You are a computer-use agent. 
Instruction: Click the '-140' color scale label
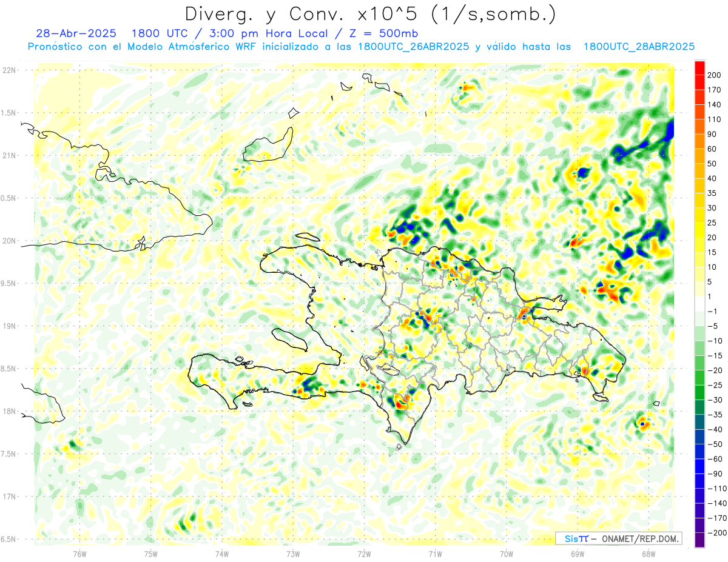(716, 503)
